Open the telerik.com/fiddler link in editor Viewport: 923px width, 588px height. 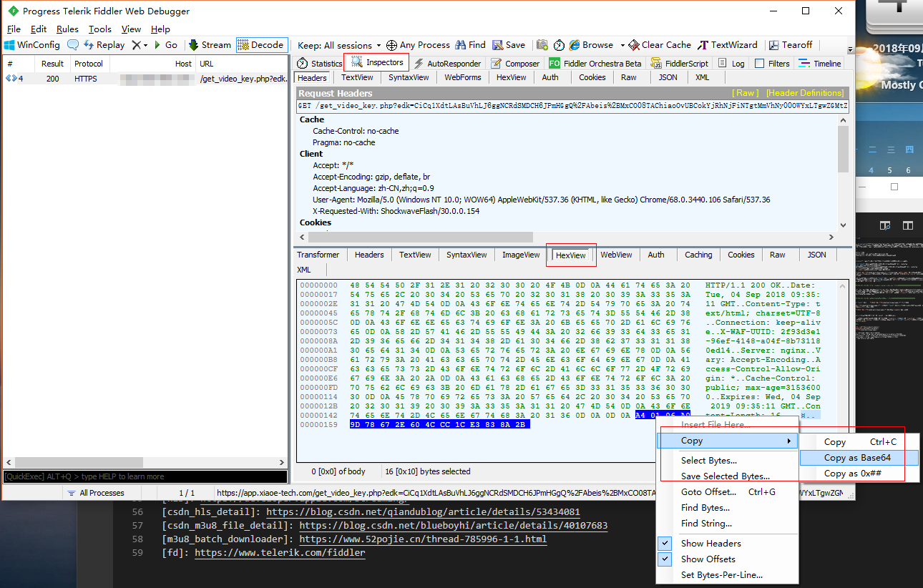click(280, 553)
